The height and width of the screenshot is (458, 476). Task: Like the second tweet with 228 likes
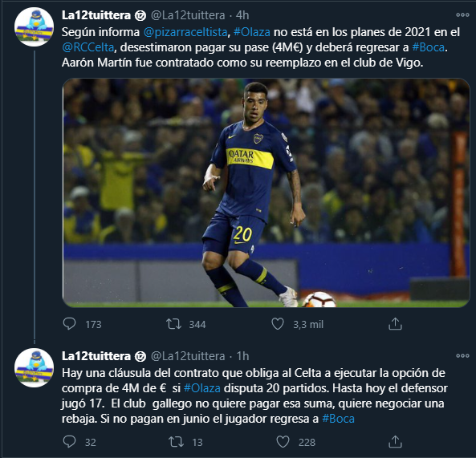point(283,442)
